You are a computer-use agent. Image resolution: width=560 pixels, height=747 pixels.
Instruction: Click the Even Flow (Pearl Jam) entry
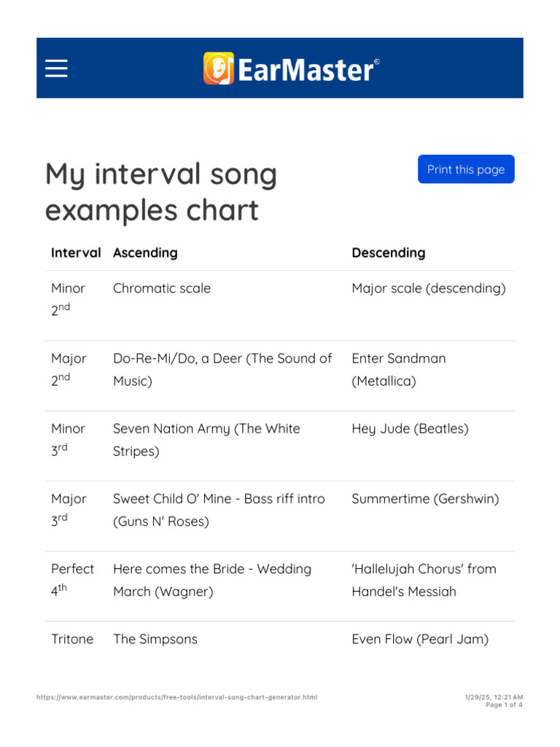420,639
